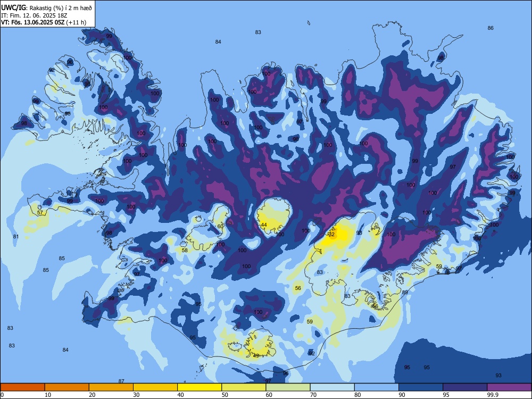Click the legend tick label '20'
Screen dimensions: 532x399
click(x=92, y=395)
